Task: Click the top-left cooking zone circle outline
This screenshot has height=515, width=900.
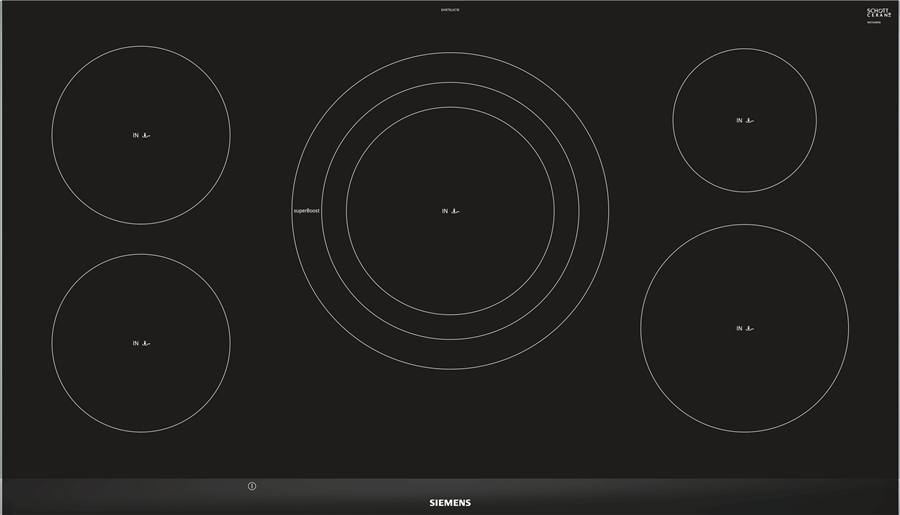Action: tap(141, 46)
